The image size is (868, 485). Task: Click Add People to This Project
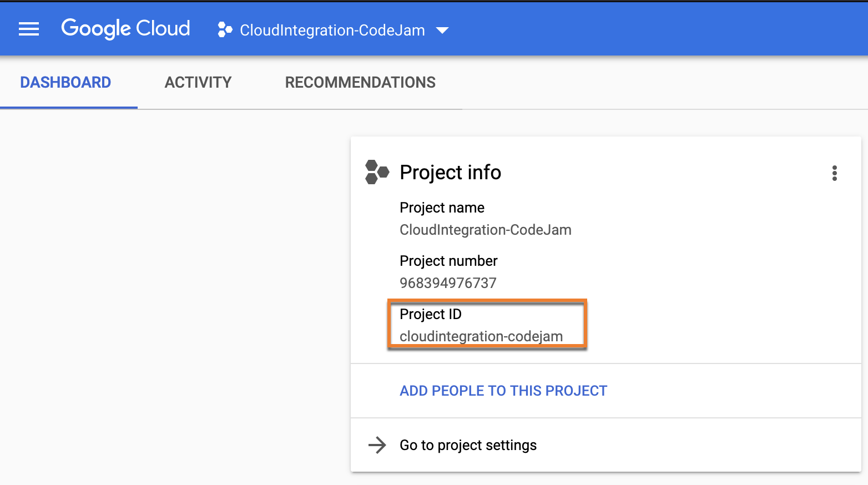click(503, 391)
